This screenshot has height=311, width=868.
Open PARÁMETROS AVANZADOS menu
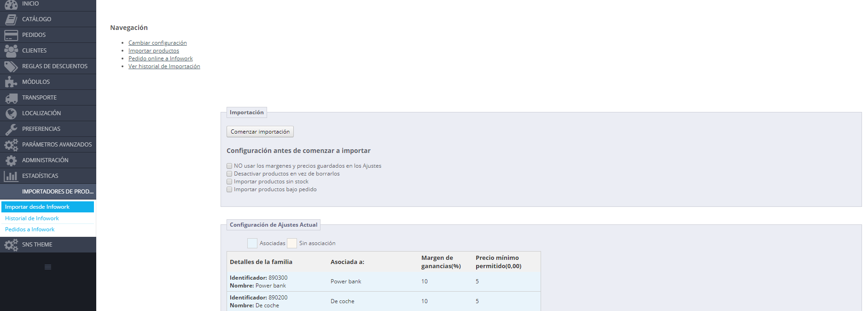[48, 145]
